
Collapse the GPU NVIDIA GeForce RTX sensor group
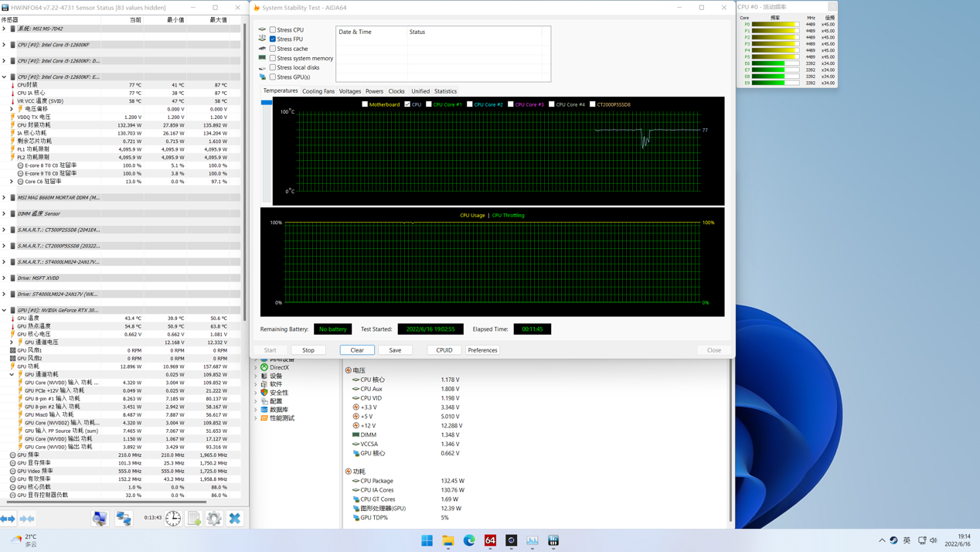point(4,310)
